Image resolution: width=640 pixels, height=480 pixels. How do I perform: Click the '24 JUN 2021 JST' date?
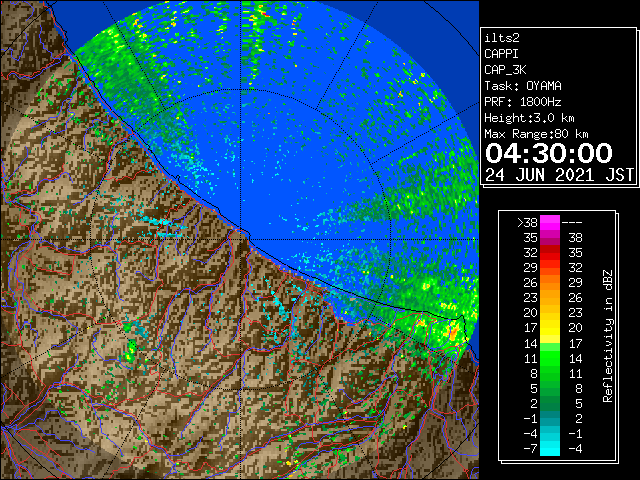(559, 175)
